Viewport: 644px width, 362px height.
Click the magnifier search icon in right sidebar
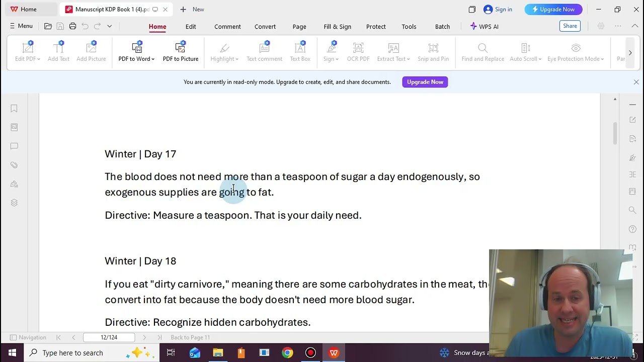point(632,210)
